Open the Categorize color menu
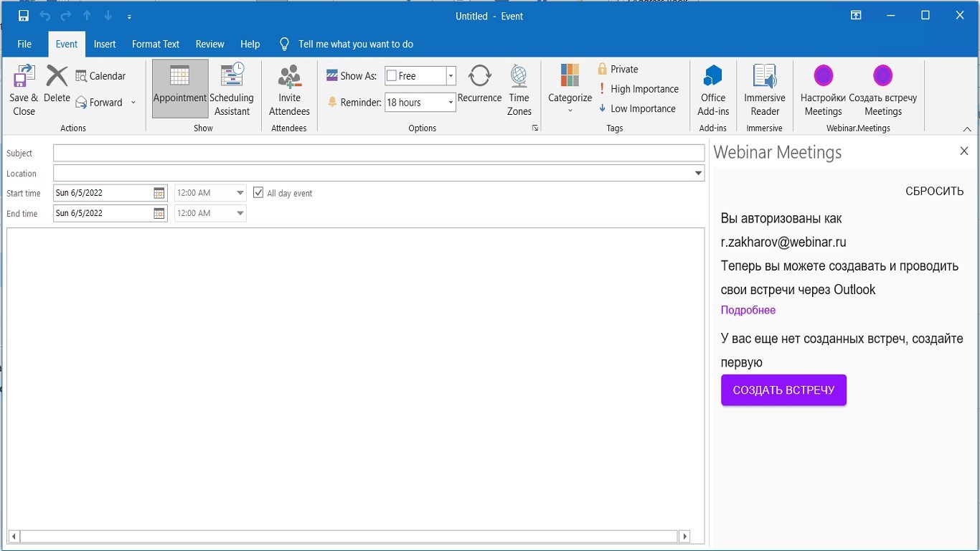Viewport: 980px width, 551px height. coord(570,89)
